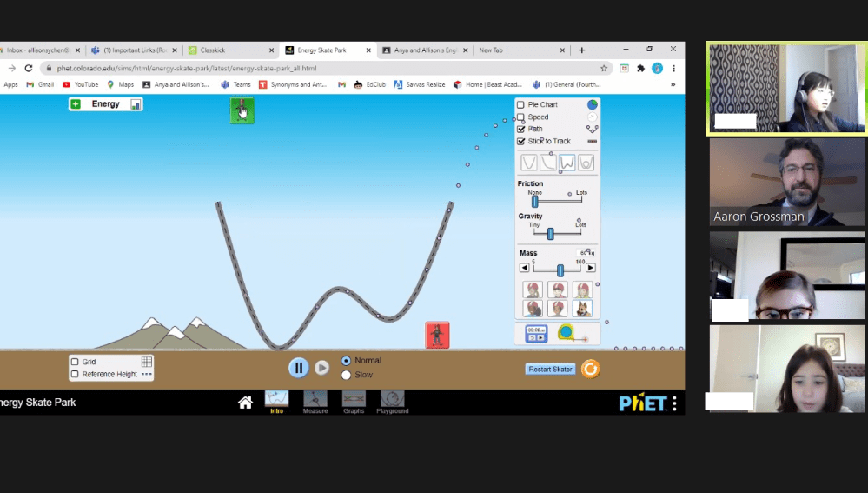Go to the PhET home screen icon
Image resolution: width=868 pixels, height=493 pixels.
coord(246,402)
